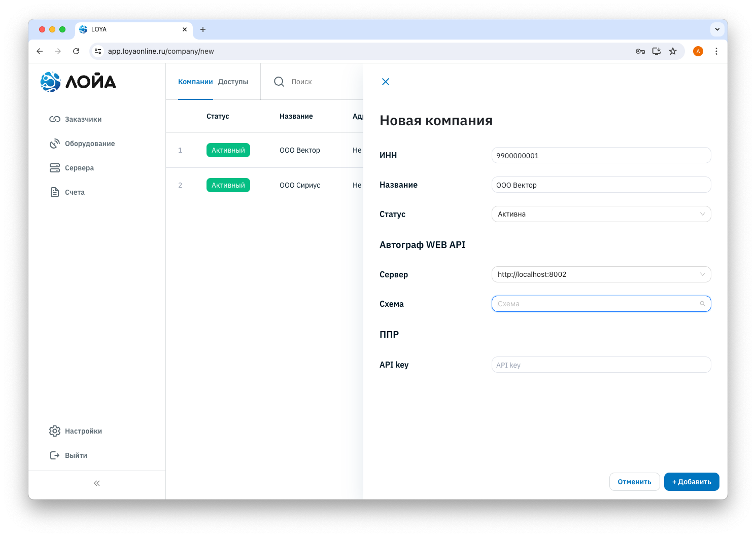
Task: Click the Сервер dropdown chevron
Action: coord(703,274)
